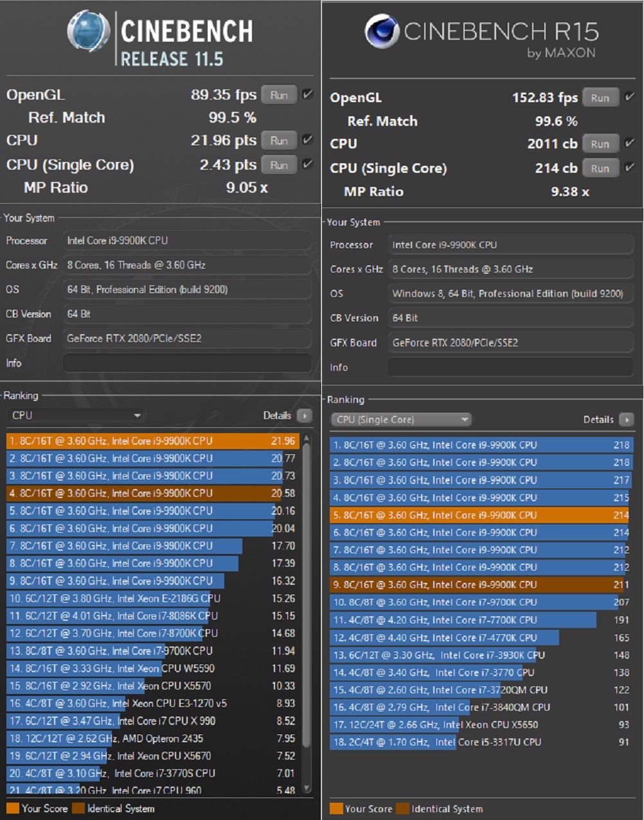Click the Cinebench R15 sphere logo
The width and height of the screenshot is (644, 820).
coord(382,31)
